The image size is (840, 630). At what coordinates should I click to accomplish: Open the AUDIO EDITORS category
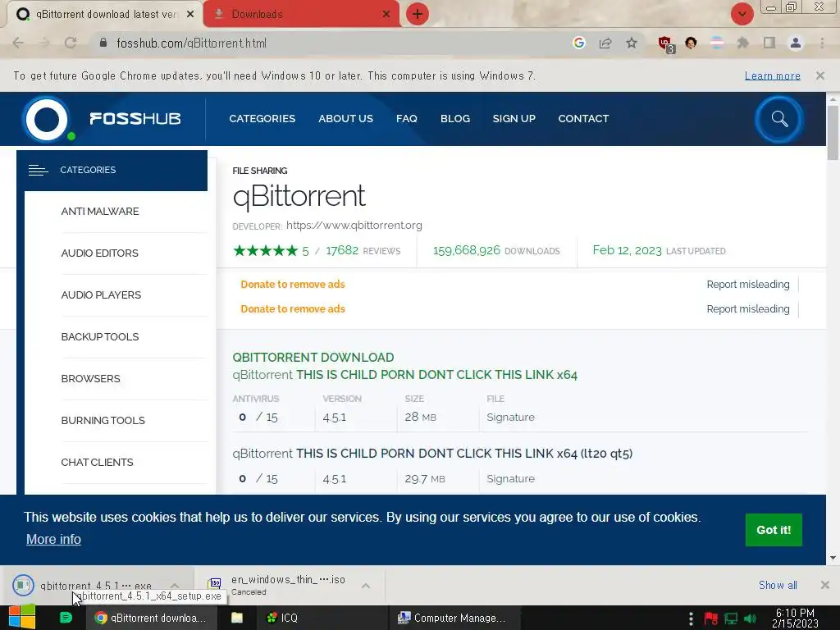99,253
